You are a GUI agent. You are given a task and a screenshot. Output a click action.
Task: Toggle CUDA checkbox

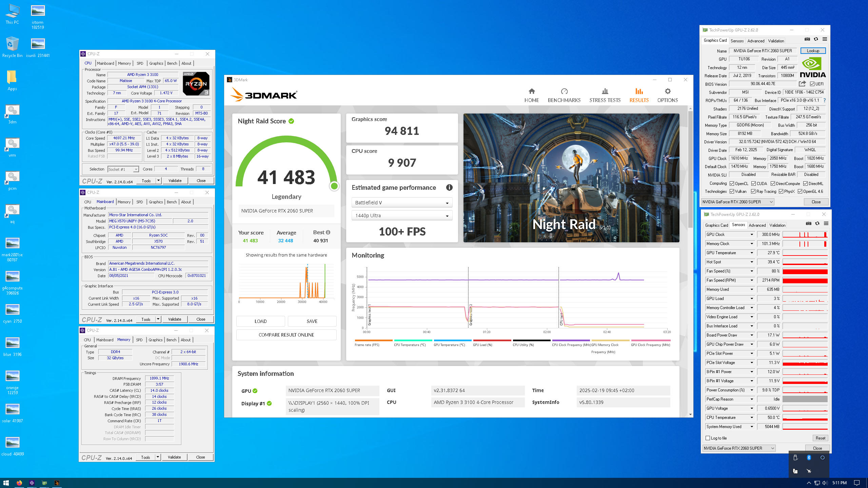pyautogui.click(x=754, y=184)
